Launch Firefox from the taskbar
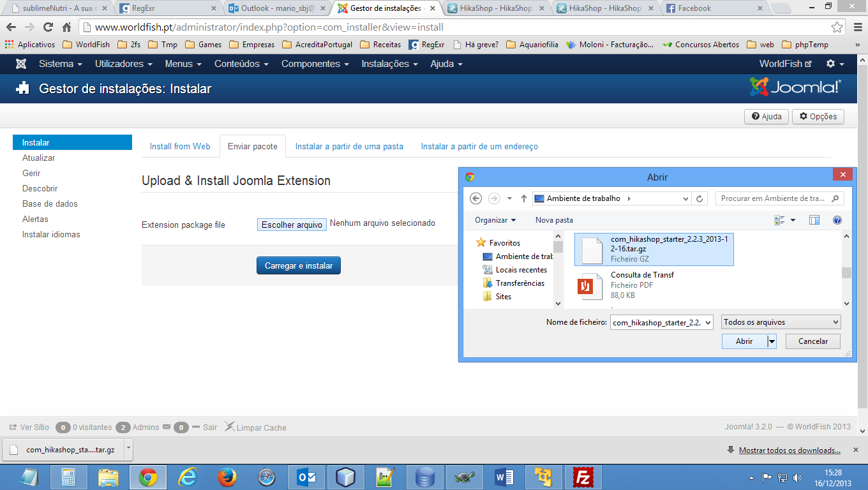The image size is (868, 490). tap(227, 477)
